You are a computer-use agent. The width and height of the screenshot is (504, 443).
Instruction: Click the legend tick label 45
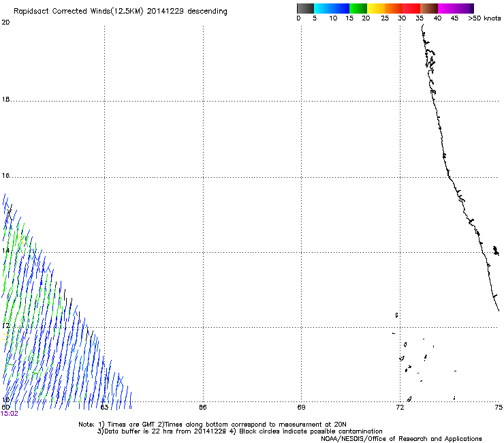click(x=454, y=18)
